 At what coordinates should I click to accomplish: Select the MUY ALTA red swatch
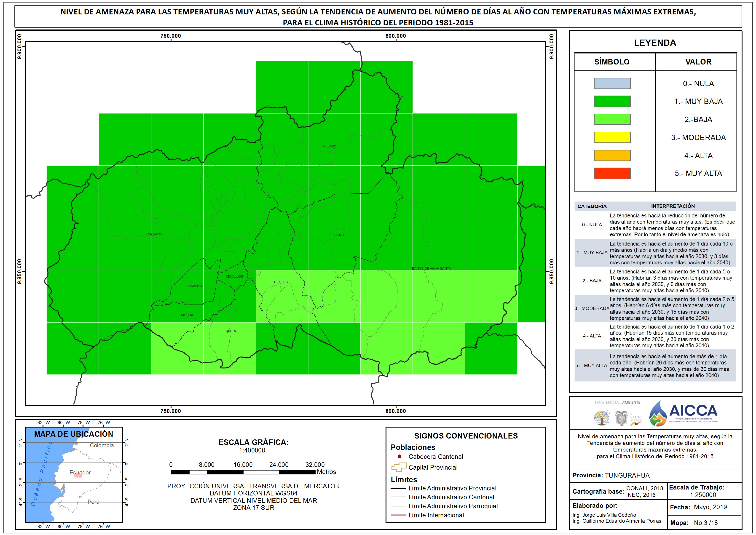click(612, 173)
